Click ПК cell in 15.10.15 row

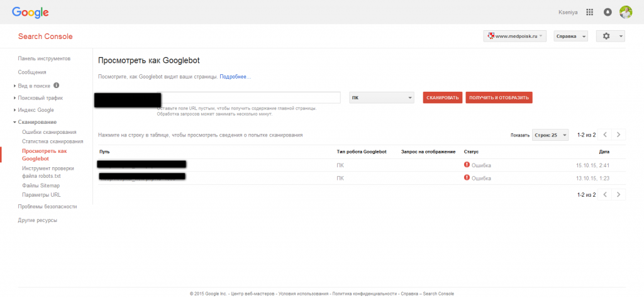click(x=340, y=165)
